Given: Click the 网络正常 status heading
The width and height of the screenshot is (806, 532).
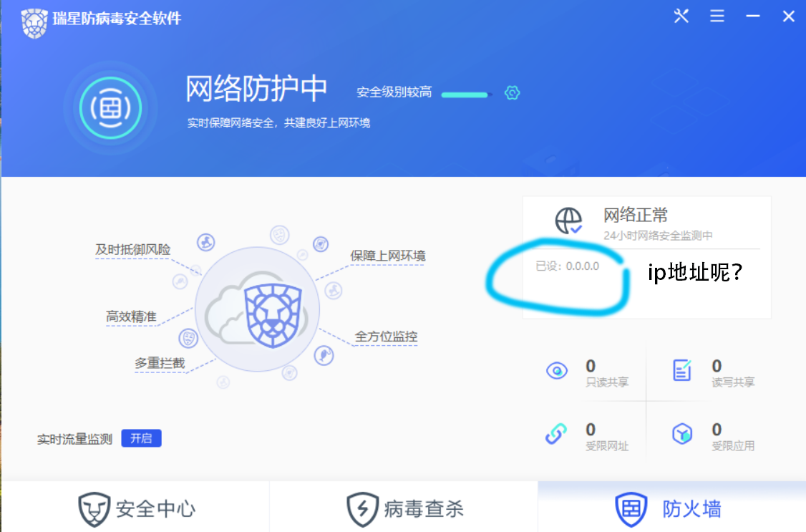Looking at the screenshot, I should coord(636,215).
